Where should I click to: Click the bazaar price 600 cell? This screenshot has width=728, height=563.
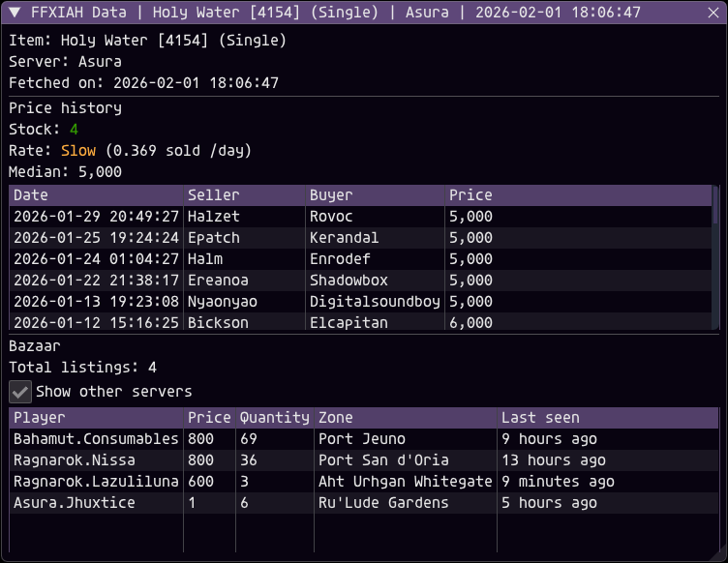(x=200, y=482)
